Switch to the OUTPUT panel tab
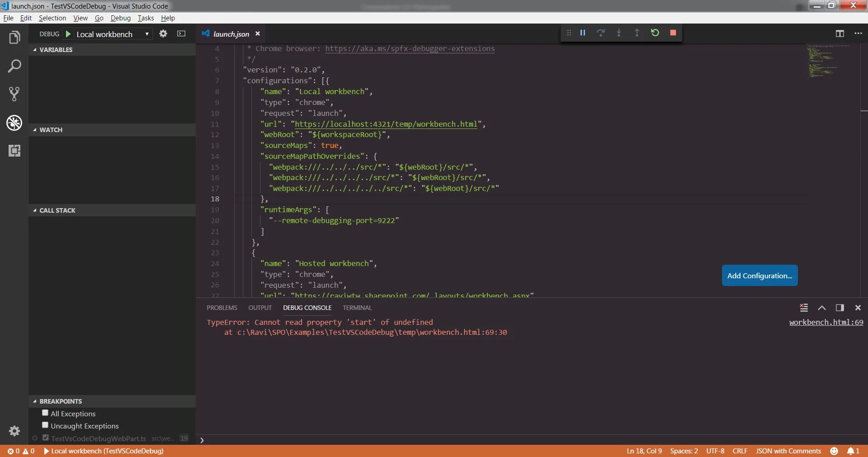This screenshot has width=868, height=457. (x=260, y=308)
